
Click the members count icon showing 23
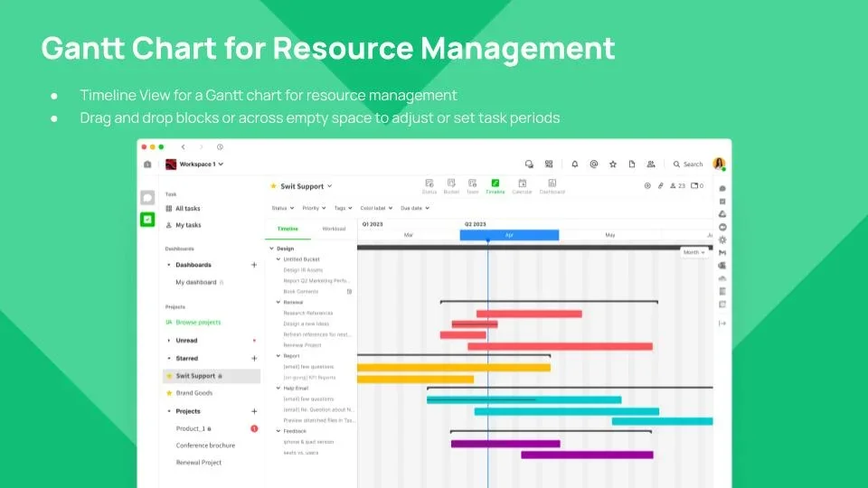676,186
